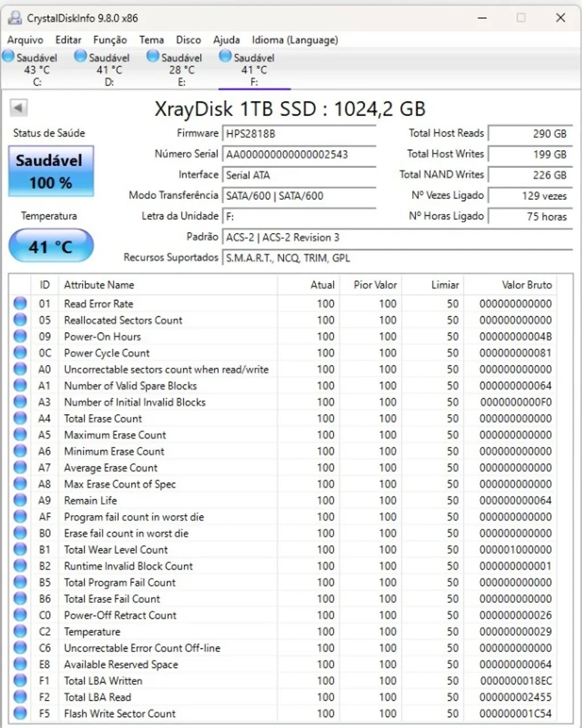Open the Tema menu
Viewport: 582px width, 728px height.
pos(151,40)
